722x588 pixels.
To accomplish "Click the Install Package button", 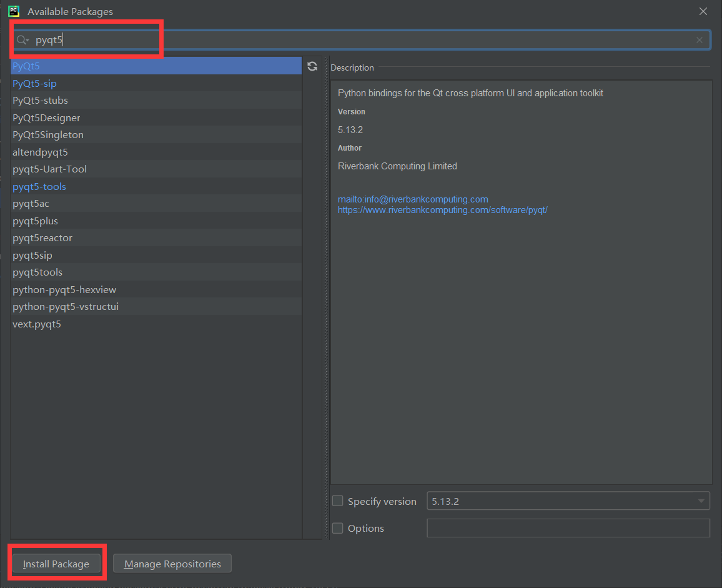I will tap(56, 564).
